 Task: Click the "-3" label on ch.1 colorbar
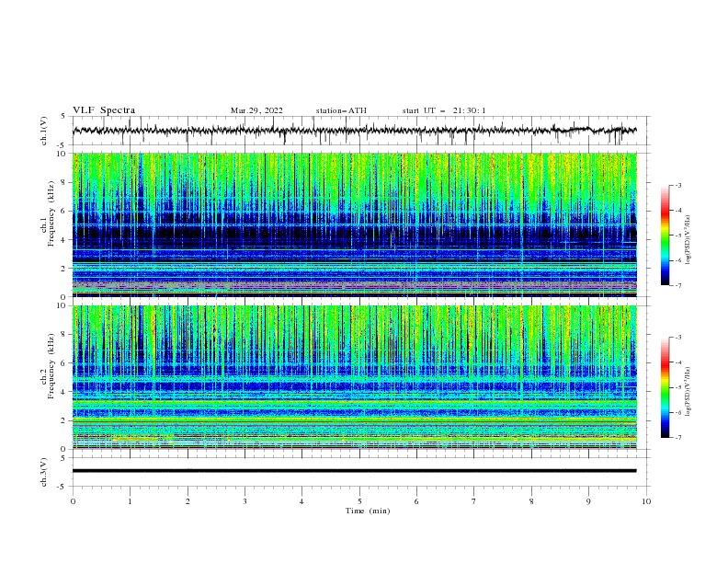click(x=678, y=185)
